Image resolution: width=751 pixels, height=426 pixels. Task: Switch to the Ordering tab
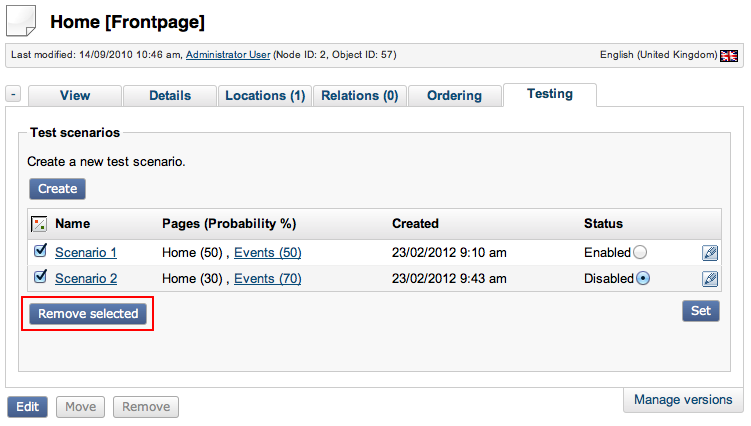(x=454, y=96)
